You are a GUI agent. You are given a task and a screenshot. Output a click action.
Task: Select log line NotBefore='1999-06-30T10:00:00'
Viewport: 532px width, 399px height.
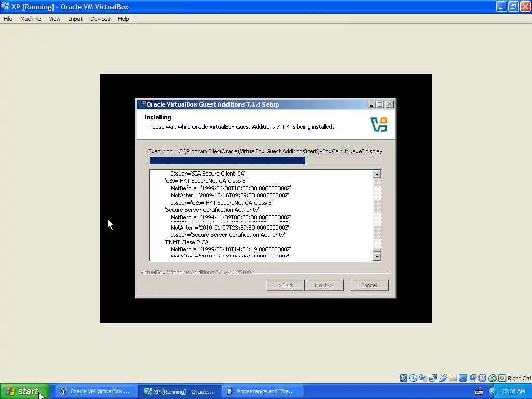[231, 188]
